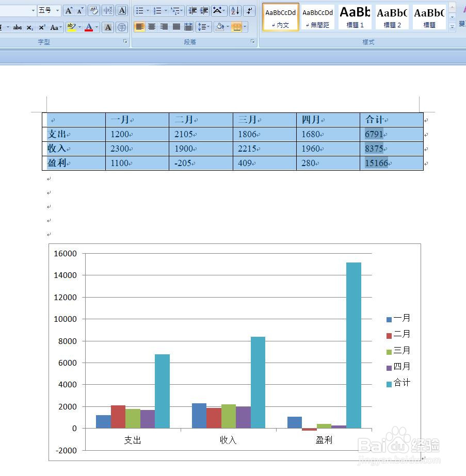Click the table cell with 15166
Image resolution: width=466 pixels, height=476 pixels.
click(x=392, y=163)
